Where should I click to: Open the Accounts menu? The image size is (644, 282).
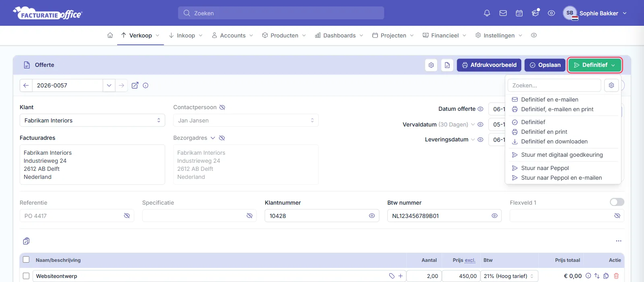pos(233,35)
